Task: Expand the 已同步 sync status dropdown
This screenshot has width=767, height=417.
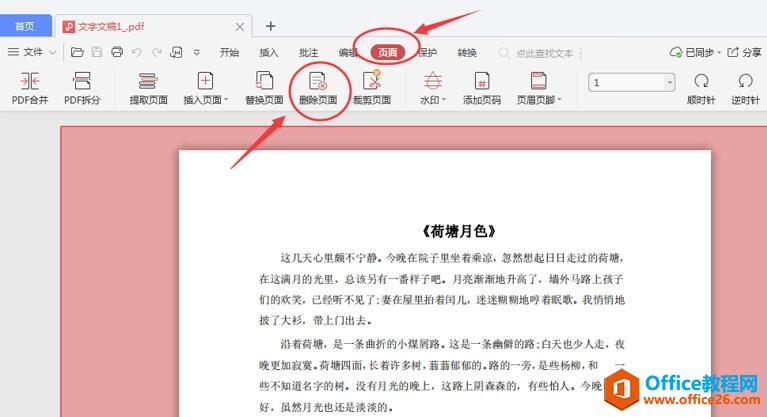Action: (x=719, y=52)
